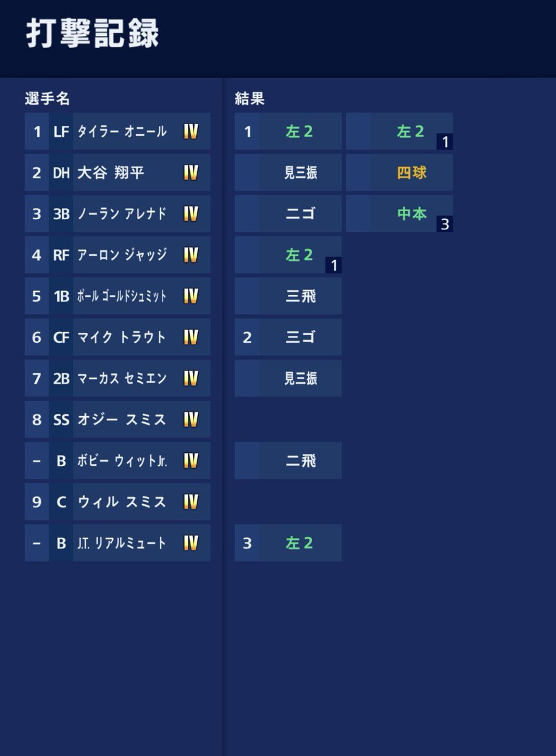The width and height of the screenshot is (556, 756).
Task: Tap the IV rank icon beside オジー スミス
Action: click(x=191, y=420)
